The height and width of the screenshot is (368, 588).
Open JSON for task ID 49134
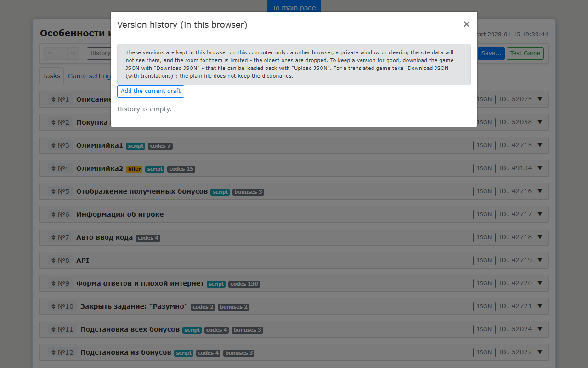pos(484,168)
